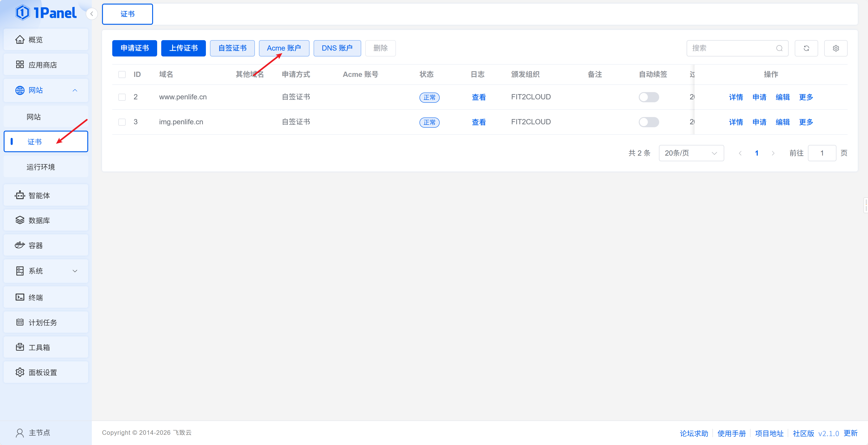Click 更多 for img.penlife.cn row

(x=806, y=122)
